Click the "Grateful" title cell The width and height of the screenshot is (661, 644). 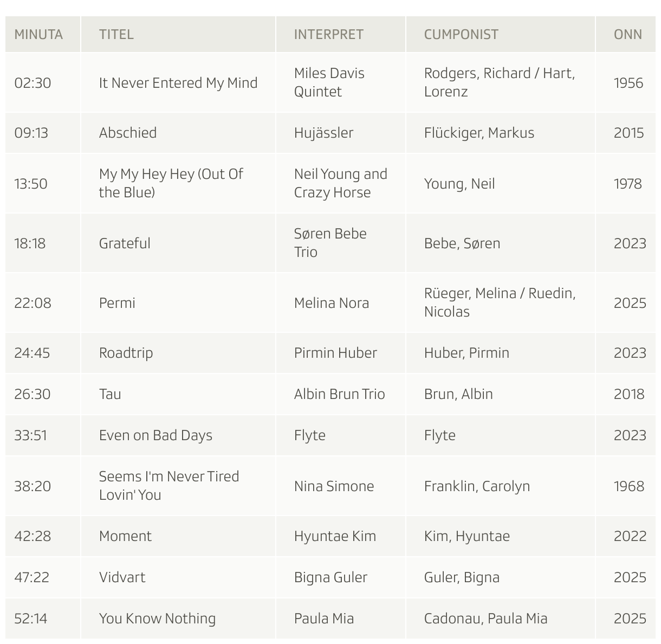click(125, 243)
